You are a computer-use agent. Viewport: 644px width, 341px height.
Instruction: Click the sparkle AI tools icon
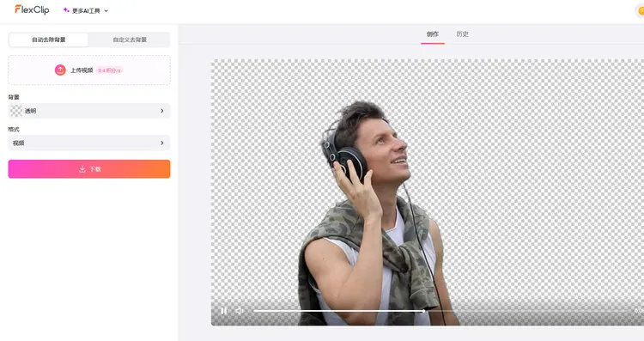[x=66, y=10]
